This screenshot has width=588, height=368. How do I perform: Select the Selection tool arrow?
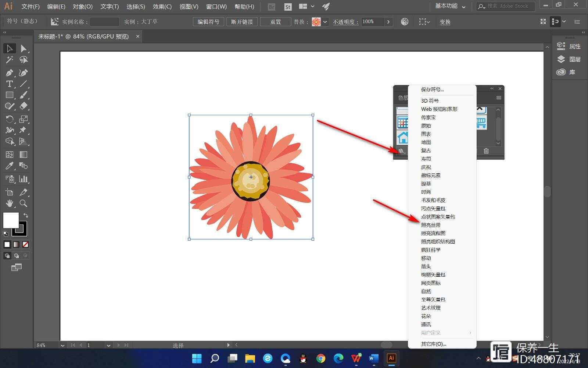click(x=10, y=48)
